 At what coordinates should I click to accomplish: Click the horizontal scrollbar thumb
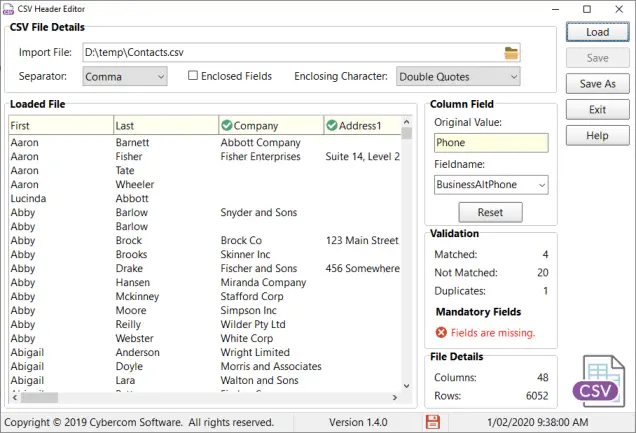click(x=39, y=398)
